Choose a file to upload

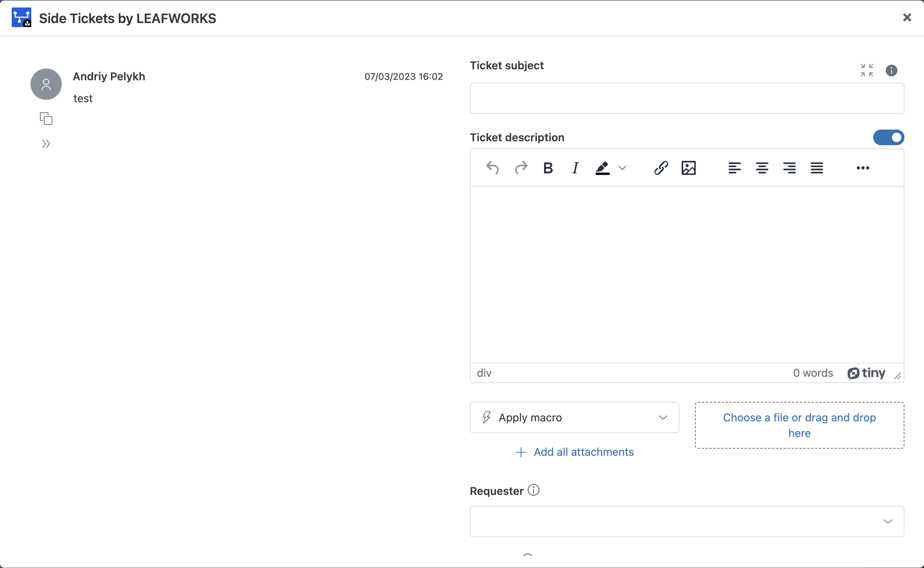click(799, 425)
